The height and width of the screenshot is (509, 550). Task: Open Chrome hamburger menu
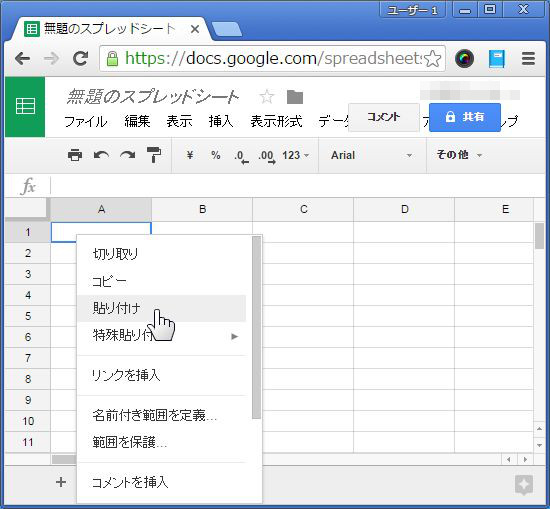coord(528,59)
